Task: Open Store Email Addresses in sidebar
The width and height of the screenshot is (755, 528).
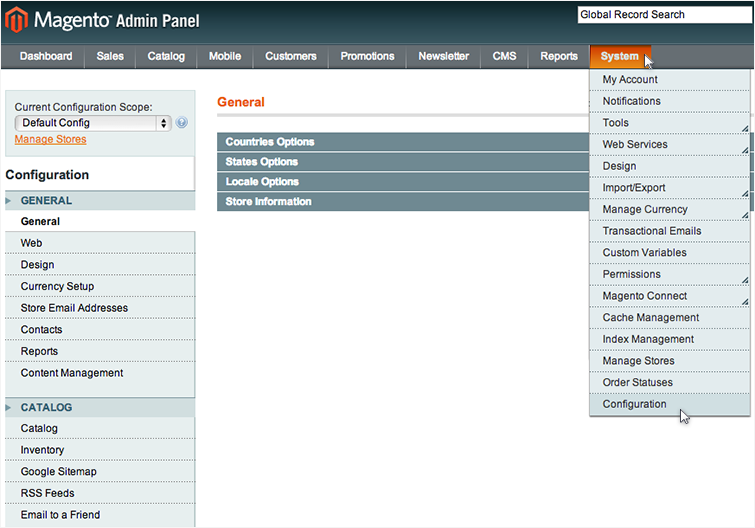Action: pyautogui.click(x=100, y=308)
